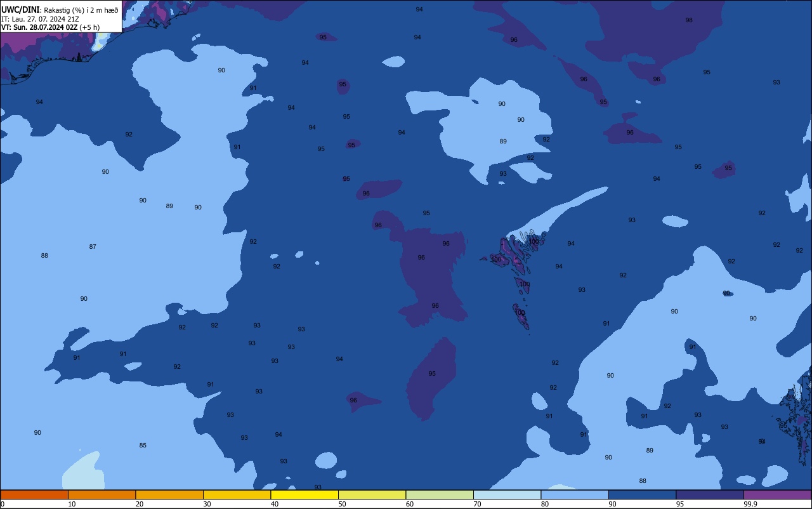Click the 90–95 medium blue legend swatch
The height and width of the screenshot is (509, 812).
coord(642,494)
